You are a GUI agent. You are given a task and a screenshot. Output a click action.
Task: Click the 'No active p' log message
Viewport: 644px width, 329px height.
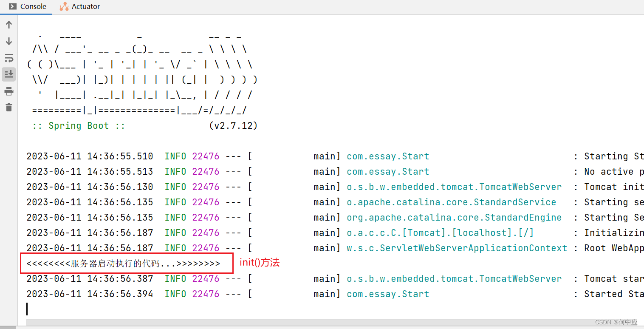(x=614, y=172)
